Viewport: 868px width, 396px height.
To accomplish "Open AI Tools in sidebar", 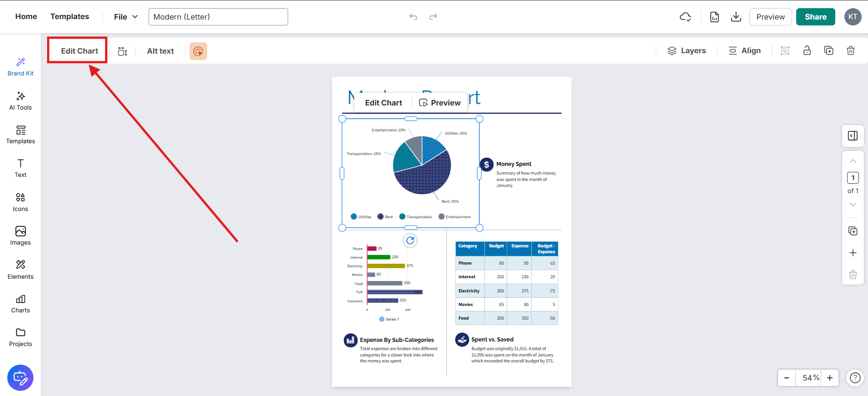I will (20, 101).
